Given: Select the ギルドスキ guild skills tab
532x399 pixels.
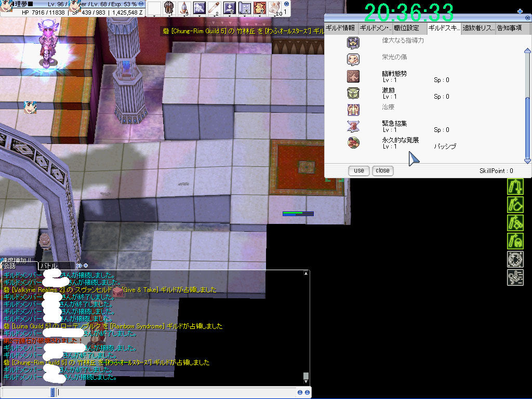Looking at the screenshot, I should pyautogui.click(x=444, y=28).
